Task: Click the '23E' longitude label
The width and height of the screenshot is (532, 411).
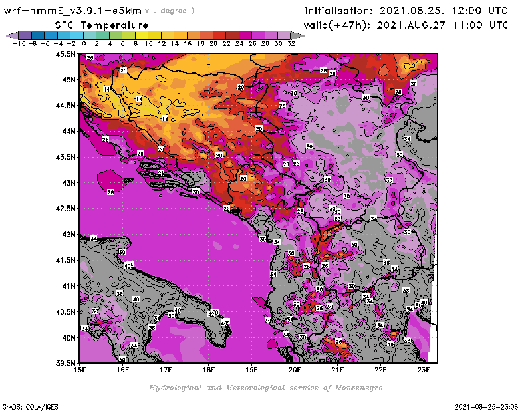Action: [424, 370]
